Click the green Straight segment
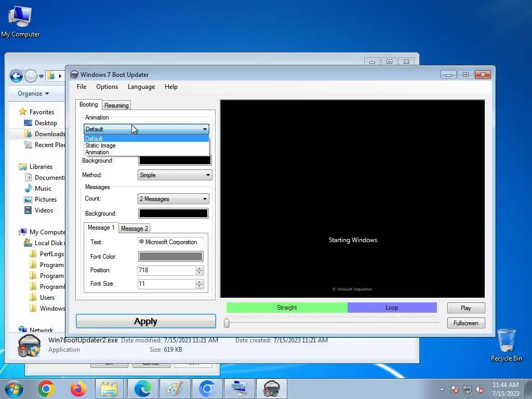This screenshot has width=532, height=399. point(287,308)
